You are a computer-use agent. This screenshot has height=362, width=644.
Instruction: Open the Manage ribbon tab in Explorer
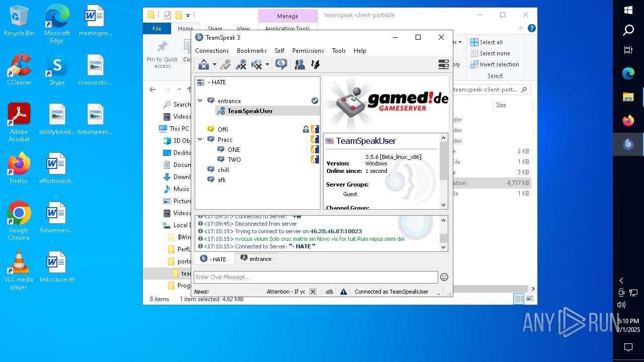[x=288, y=16]
